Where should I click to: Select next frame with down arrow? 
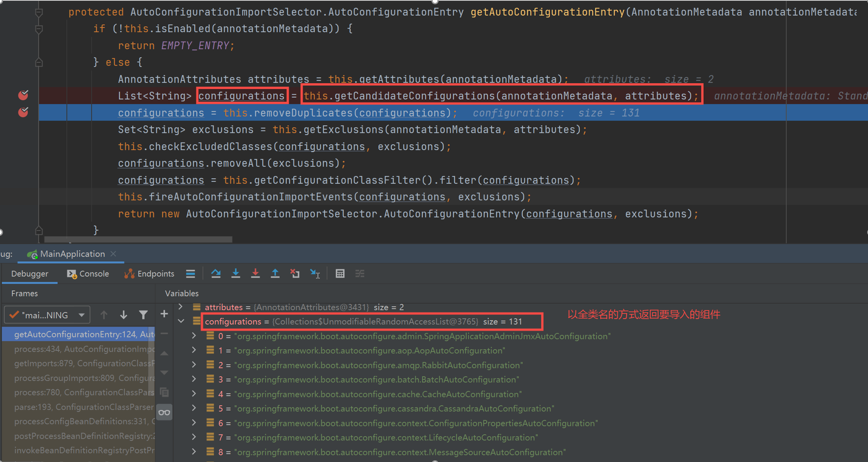[x=123, y=315]
